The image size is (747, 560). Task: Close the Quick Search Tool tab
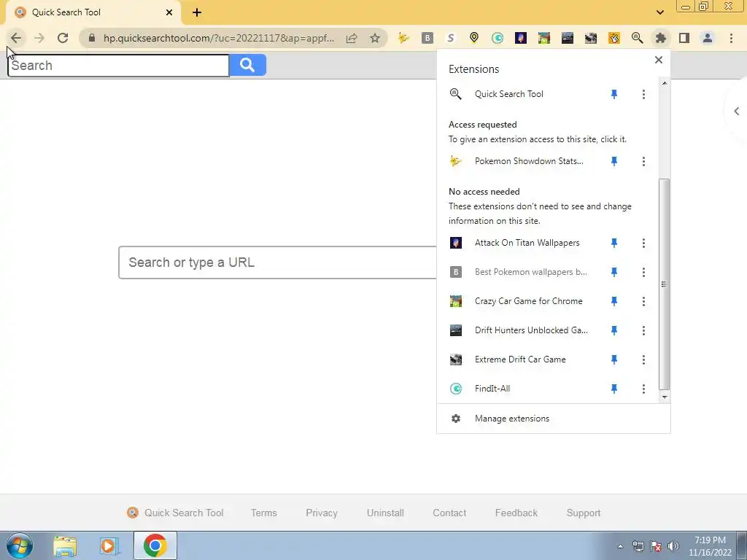(169, 12)
